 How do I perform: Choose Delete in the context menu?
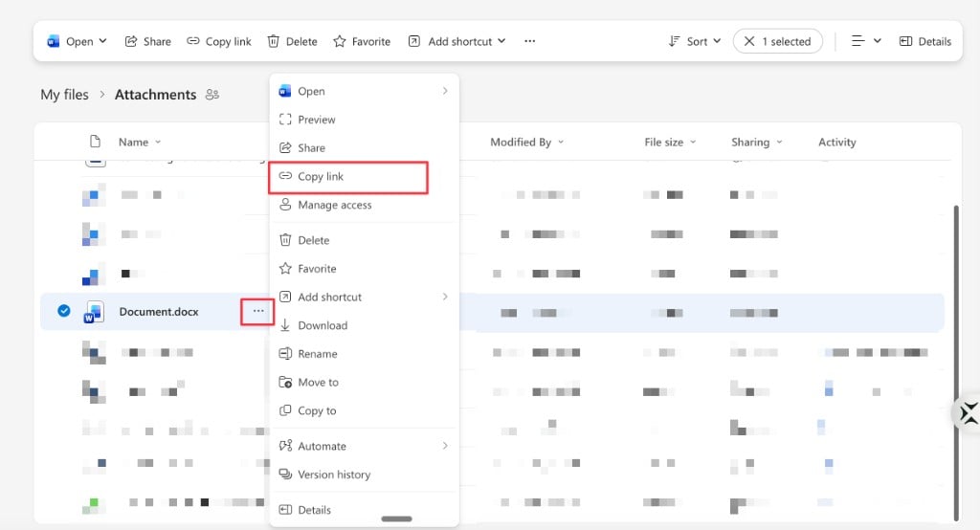364,240
